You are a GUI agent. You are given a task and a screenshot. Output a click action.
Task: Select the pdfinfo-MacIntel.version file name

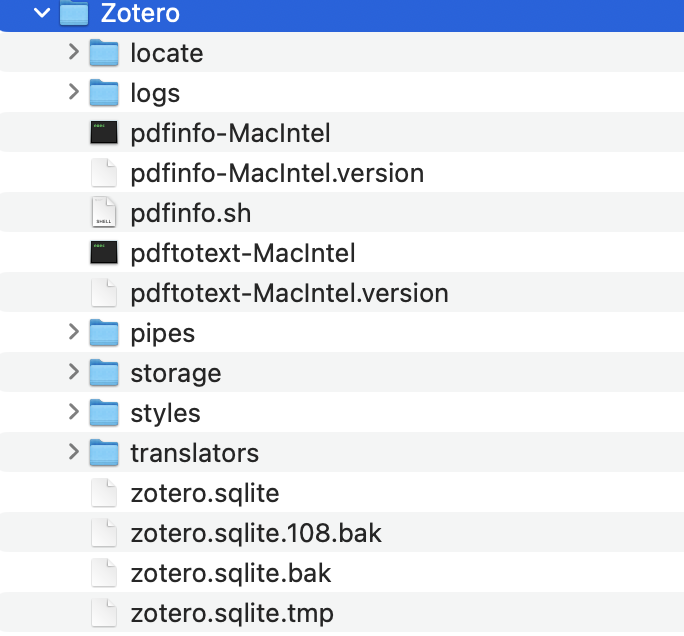pos(277,173)
